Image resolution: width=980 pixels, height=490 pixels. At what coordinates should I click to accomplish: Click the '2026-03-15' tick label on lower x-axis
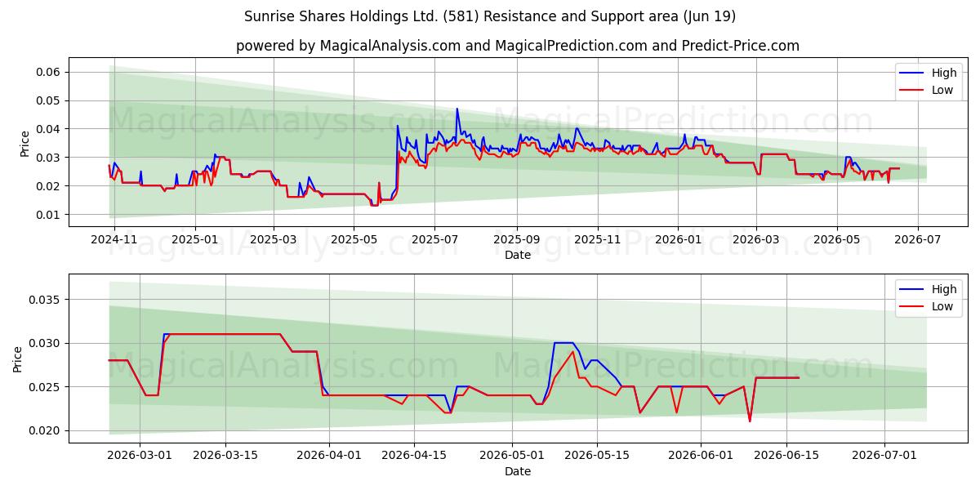click(x=226, y=457)
